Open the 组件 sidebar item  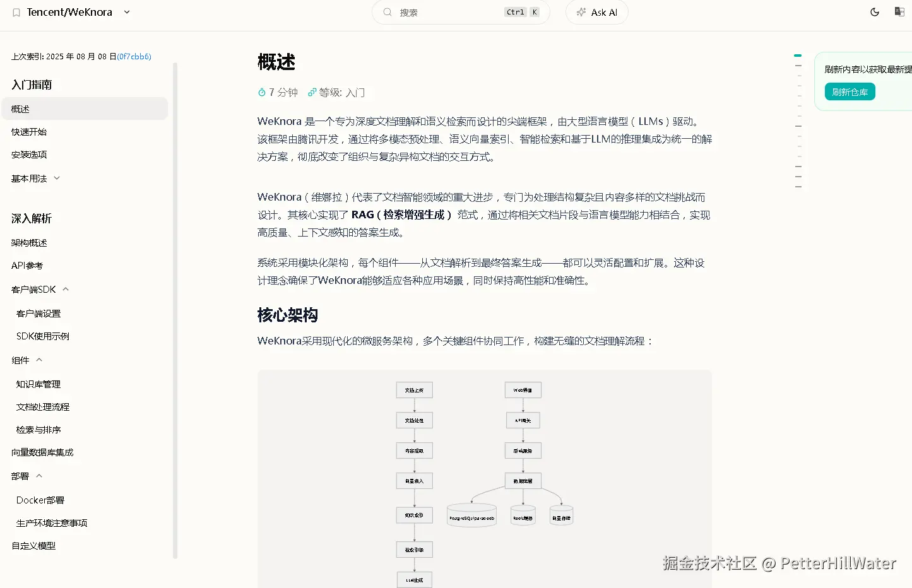point(20,360)
